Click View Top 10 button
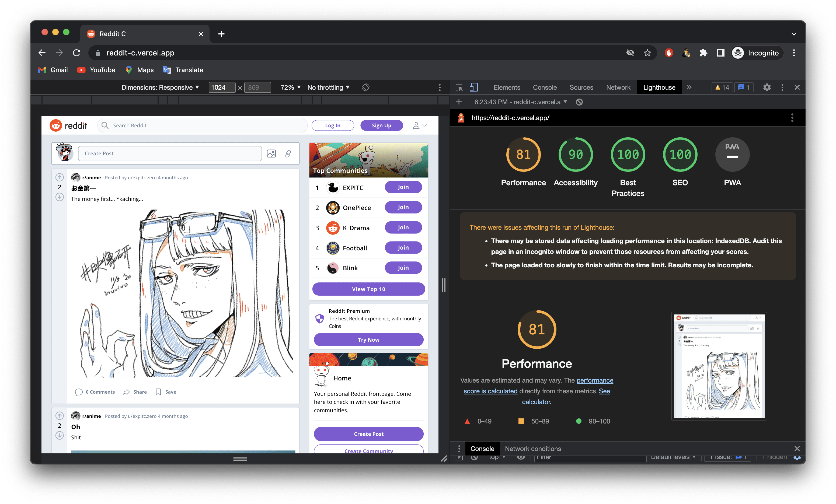Image resolution: width=836 pixels, height=504 pixels. click(368, 289)
